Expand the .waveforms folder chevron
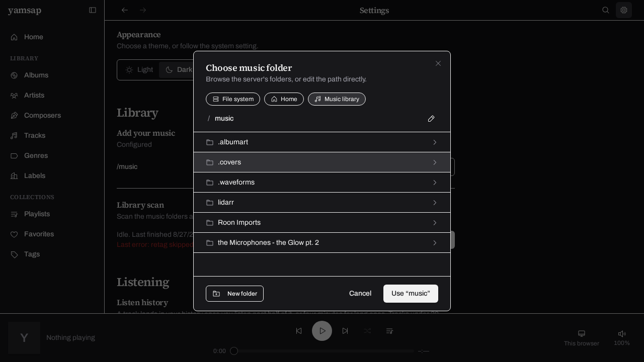This screenshot has height=362, width=644. tap(435, 183)
